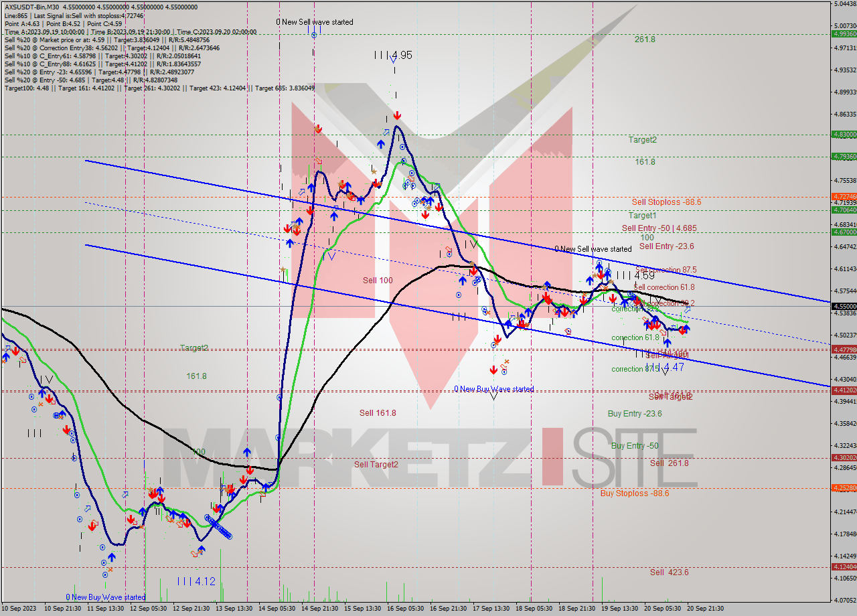
Task: Click the red 4.47798 price tag
Action: pos(844,350)
